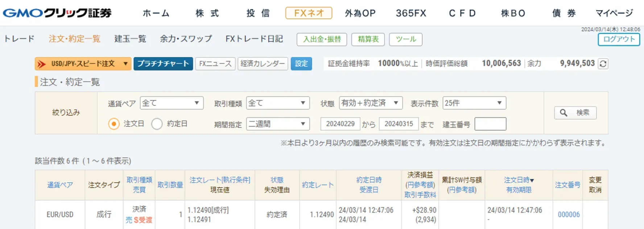Open order number 000006 link
This screenshot has width=644, height=229.
pyautogui.click(x=568, y=215)
